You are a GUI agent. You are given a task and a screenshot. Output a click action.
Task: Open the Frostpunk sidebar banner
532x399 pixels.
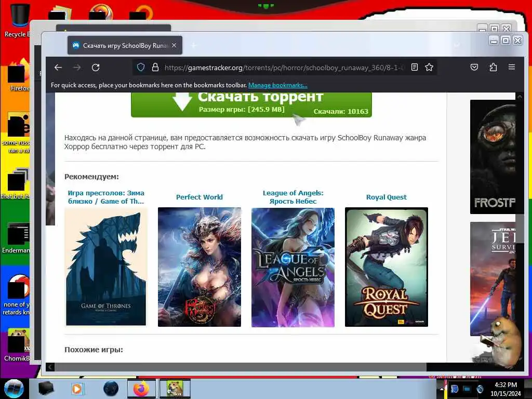tap(493, 157)
